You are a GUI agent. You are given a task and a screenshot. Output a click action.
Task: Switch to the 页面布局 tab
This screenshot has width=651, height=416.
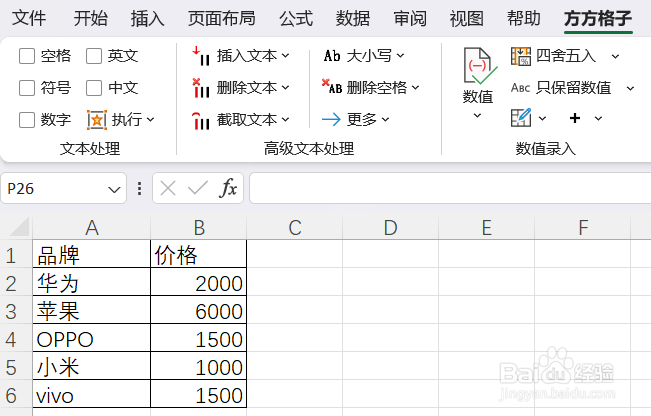[x=222, y=18]
